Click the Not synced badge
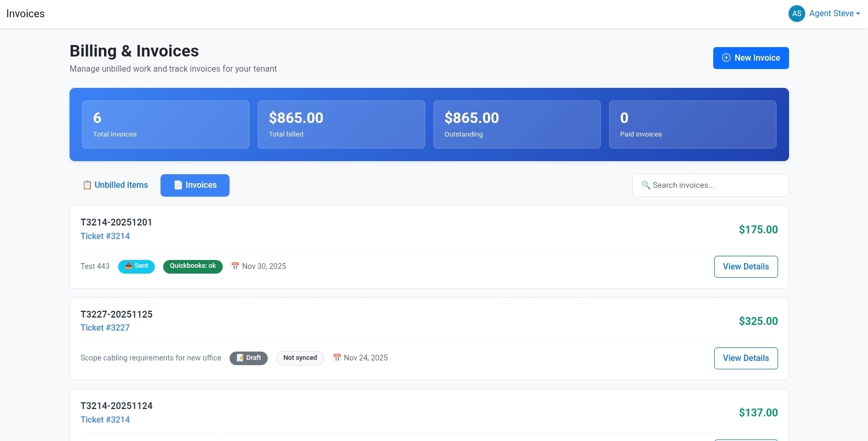Image resolution: width=868 pixels, height=441 pixels. (x=300, y=358)
